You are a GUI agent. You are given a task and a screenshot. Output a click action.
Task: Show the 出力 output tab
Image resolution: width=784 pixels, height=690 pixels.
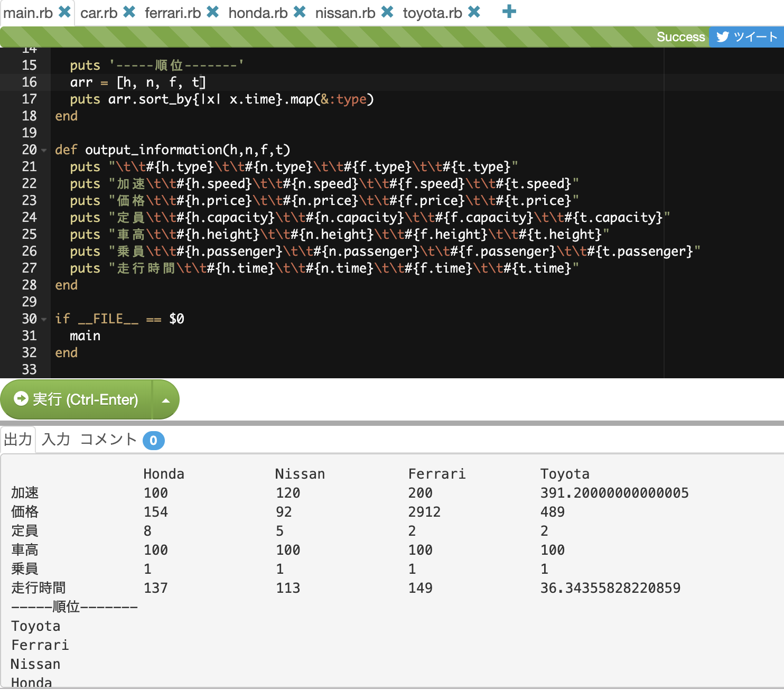(18, 440)
